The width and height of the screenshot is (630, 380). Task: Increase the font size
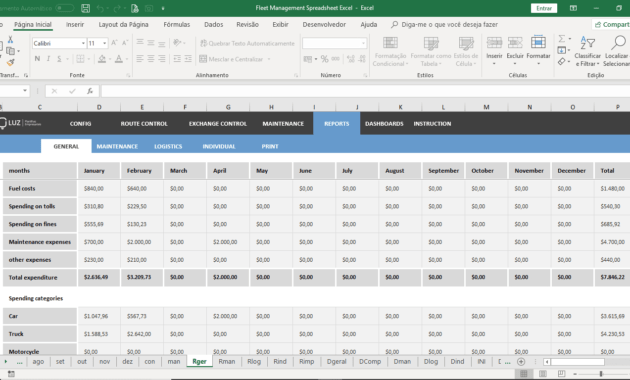pyautogui.click(x=115, y=43)
